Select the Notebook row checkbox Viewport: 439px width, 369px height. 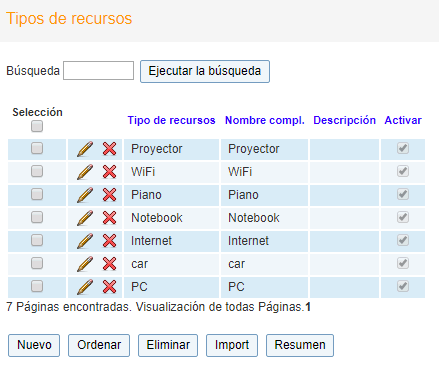[x=37, y=217]
